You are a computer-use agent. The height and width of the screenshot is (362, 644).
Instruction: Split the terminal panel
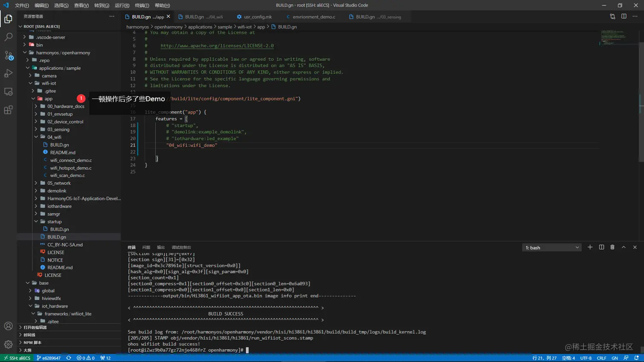click(x=601, y=247)
